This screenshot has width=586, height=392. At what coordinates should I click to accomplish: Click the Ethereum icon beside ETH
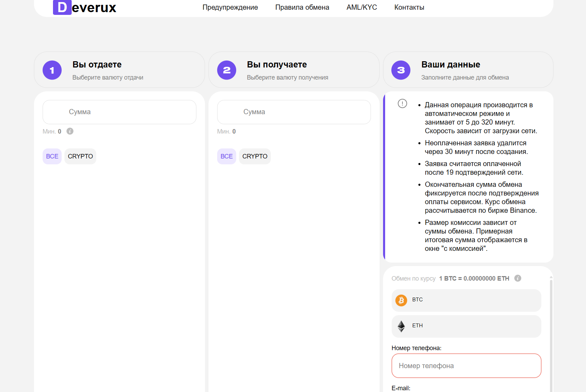click(x=401, y=326)
